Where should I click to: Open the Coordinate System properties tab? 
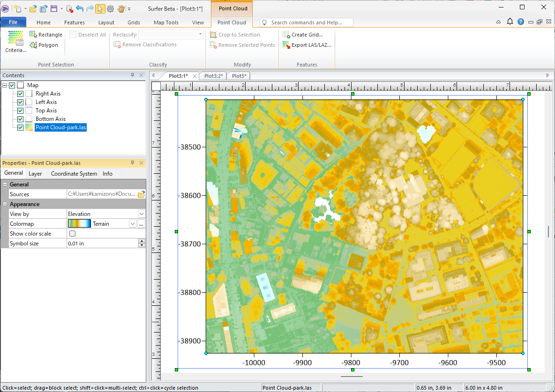click(74, 174)
